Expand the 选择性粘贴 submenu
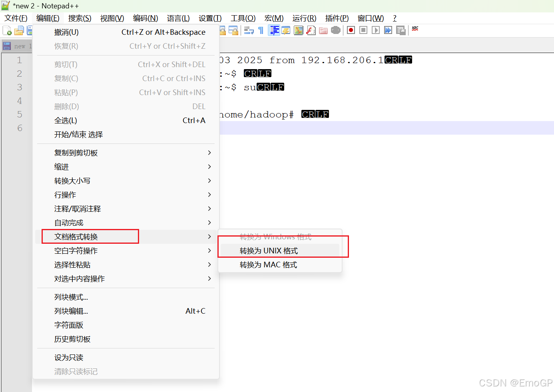This screenshot has width=554, height=392. click(126, 265)
